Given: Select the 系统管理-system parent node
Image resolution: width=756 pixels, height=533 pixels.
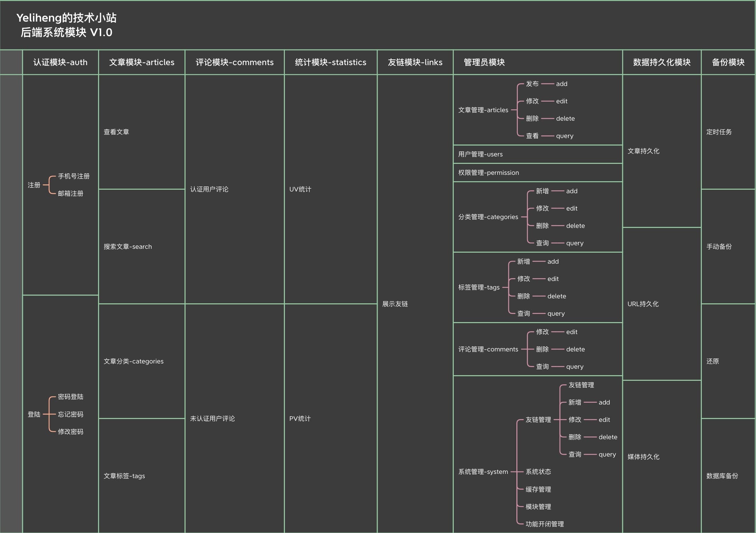Looking at the screenshot, I should click(x=483, y=472).
